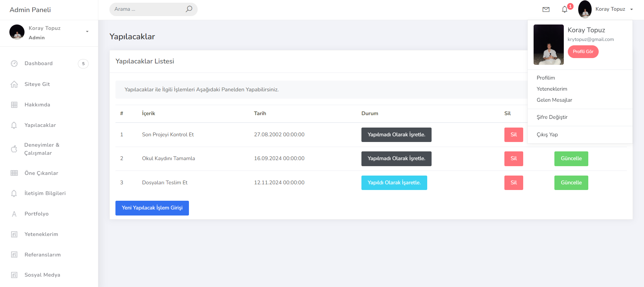The image size is (644, 287).
Task: Click the Hakkımda grid icon
Action: [x=14, y=105]
